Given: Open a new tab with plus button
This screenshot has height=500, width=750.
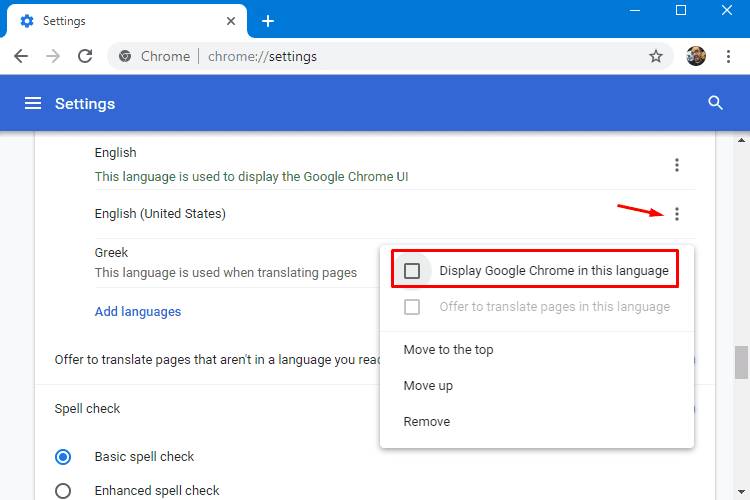Looking at the screenshot, I should pyautogui.click(x=268, y=21).
